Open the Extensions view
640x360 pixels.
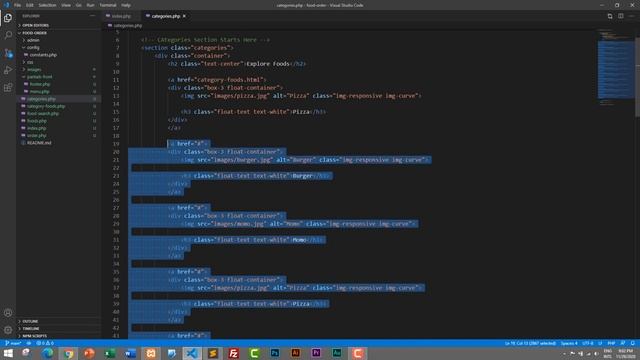tap(8, 88)
